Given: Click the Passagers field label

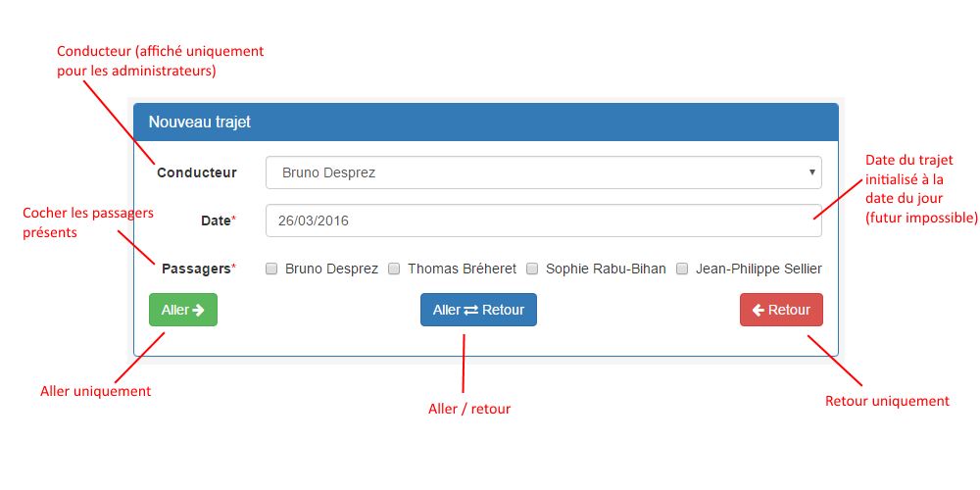Looking at the screenshot, I should click(196, 269).
